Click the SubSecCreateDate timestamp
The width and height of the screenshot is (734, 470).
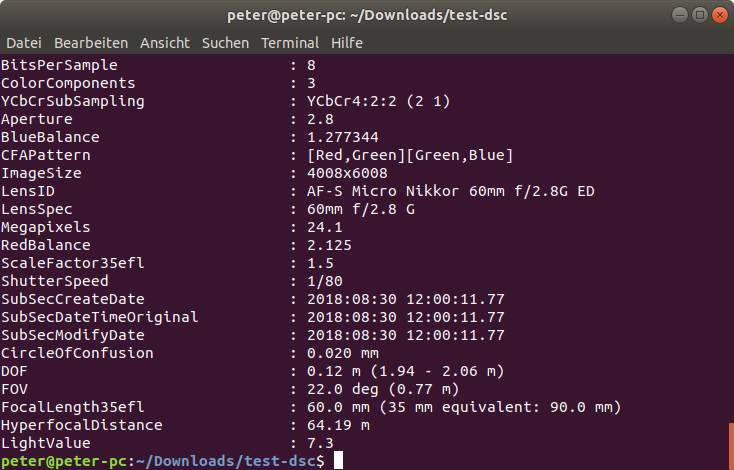tap(405, 299)
